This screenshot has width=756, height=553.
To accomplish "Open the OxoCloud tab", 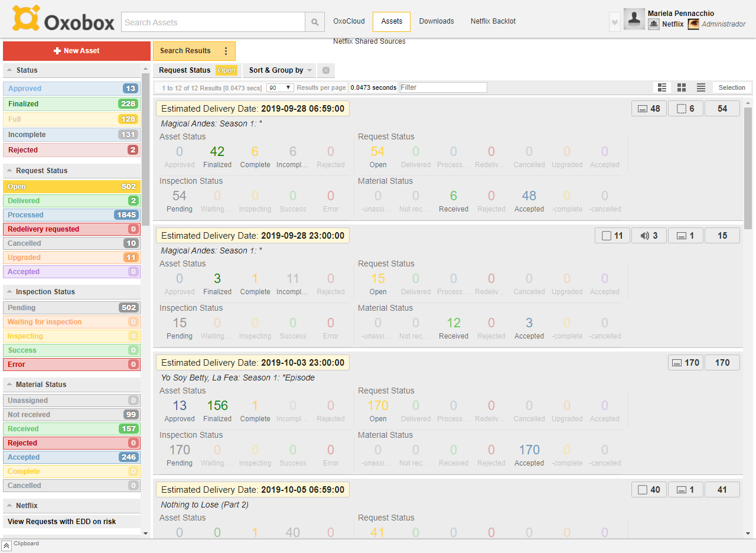I will tap(348, 21).
